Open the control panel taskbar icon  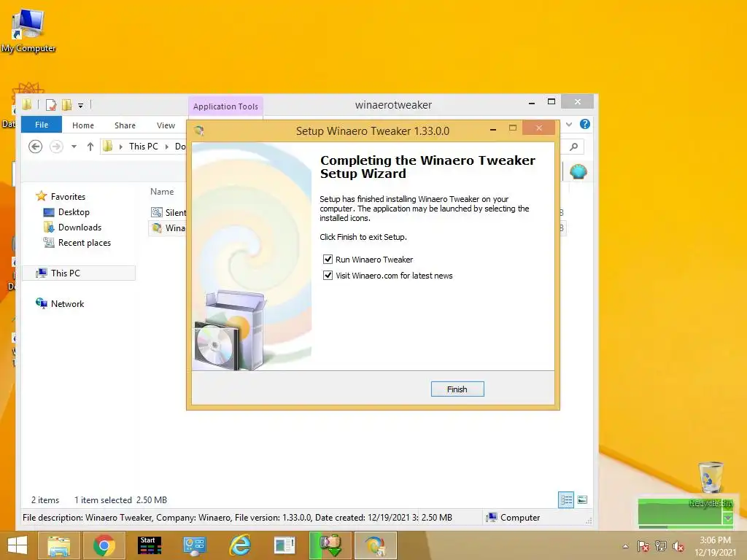(194, 545)
